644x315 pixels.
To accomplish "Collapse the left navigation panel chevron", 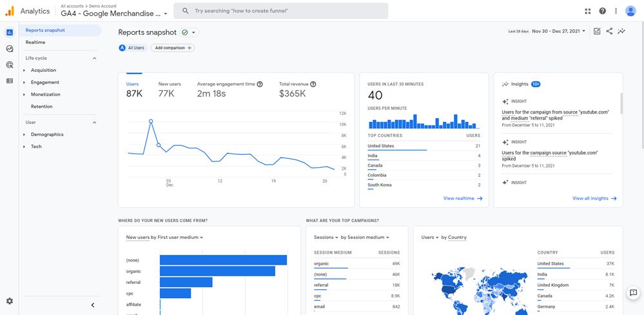I will click(x=93, y=305).
